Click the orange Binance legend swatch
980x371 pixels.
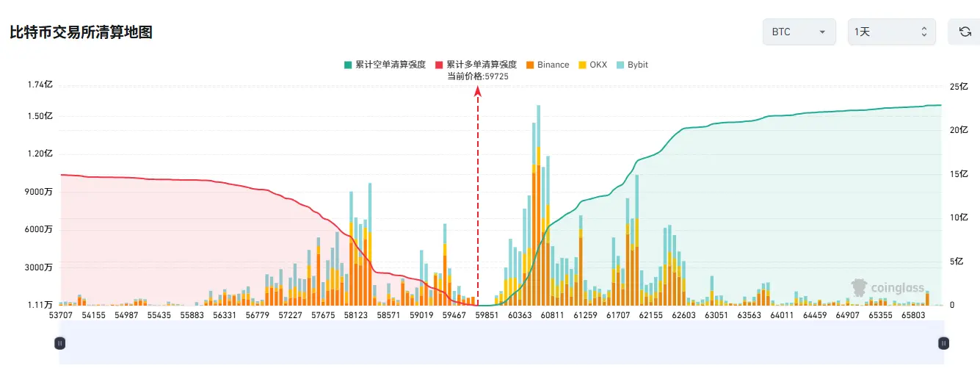click(529, 65)
